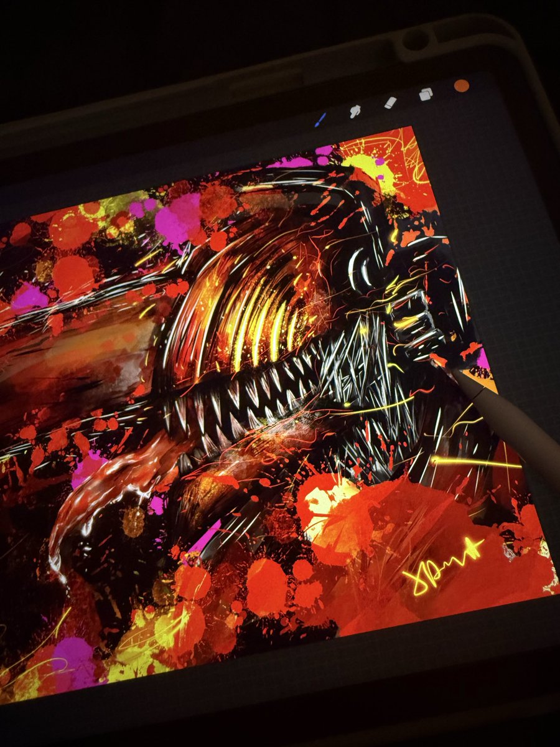Open the orange active color picker
Screen dimensions: 560x747
(461, 86)
